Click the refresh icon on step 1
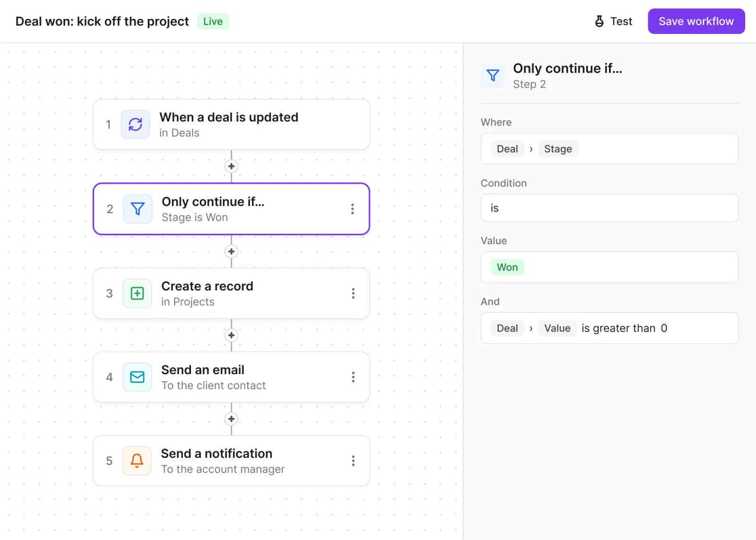This screenshot has width=756, height=540. pos(136,124)
